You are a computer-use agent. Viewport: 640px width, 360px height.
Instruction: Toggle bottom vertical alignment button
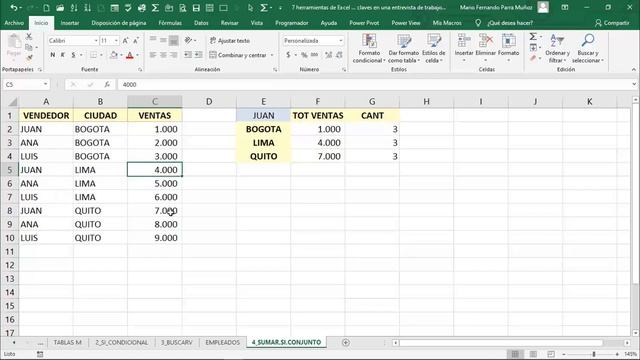173,40
